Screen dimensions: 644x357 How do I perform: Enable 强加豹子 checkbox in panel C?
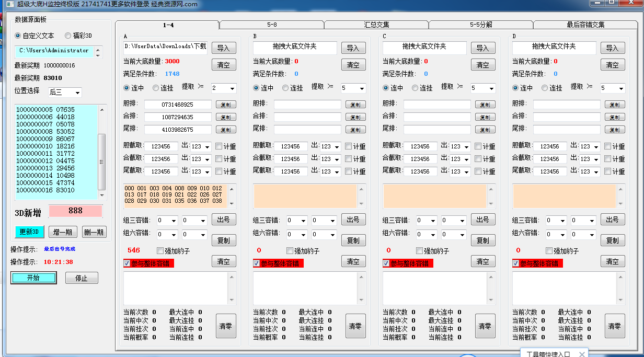point(433,251)
